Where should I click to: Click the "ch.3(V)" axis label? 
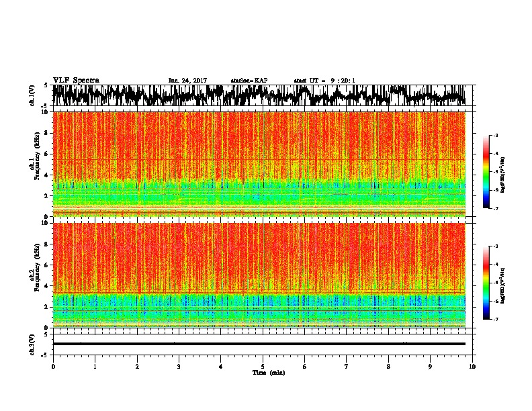coord(32,345)
